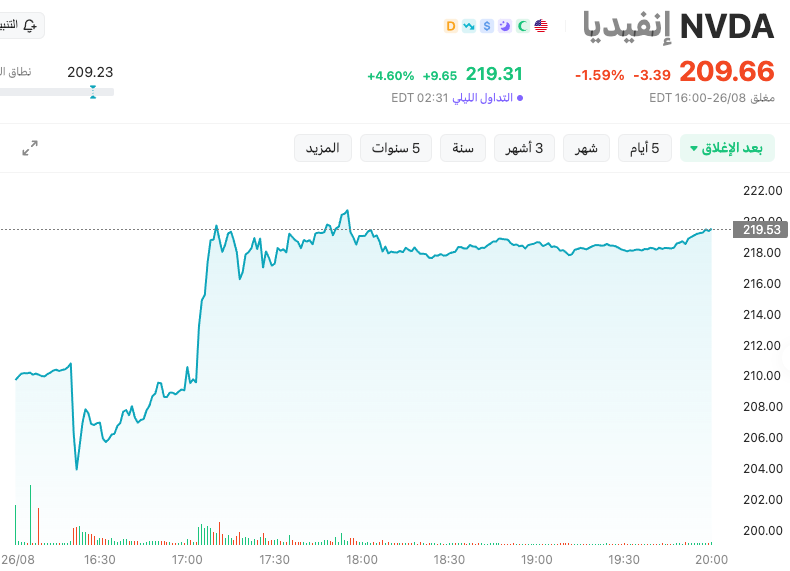Show the one year (سنة) chart
This screenshot has width=790, height=571.
[463, 148]
